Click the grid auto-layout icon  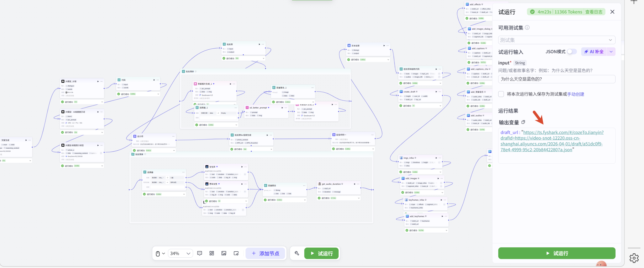tap(212, 253)
